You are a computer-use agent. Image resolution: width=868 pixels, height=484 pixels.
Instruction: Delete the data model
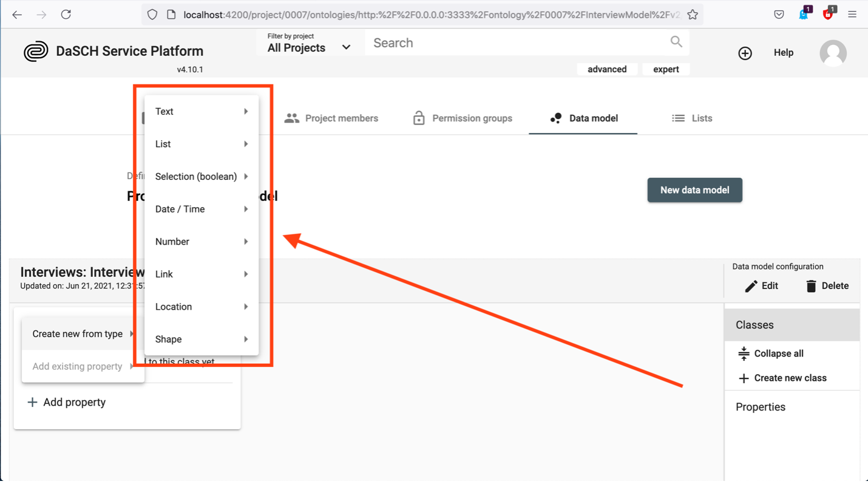click(827, 286)
